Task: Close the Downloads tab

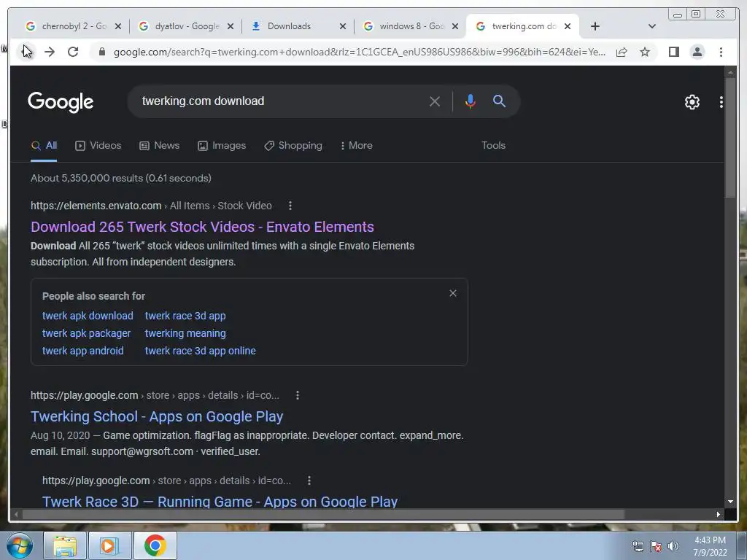Action: click(343, 26)
